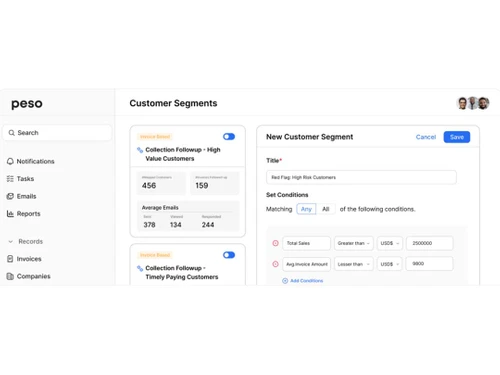Click the Reports chart icon
The width and height of the screenshot is (500, 375).
10,214
